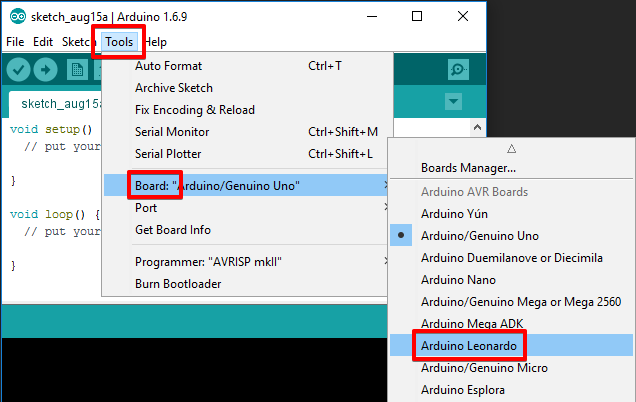Open Serial Monitor from Tools menu
This screenshot has width=636, height=402.
(x=247, y=132)
